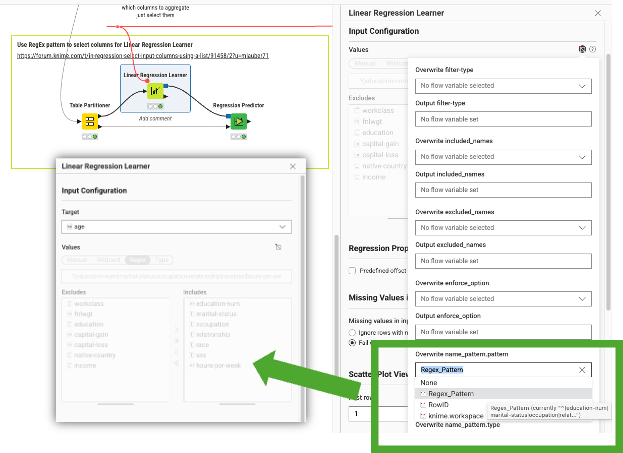Click the flow variable icon beside Values
623x453 pixels.
[582, 49]
